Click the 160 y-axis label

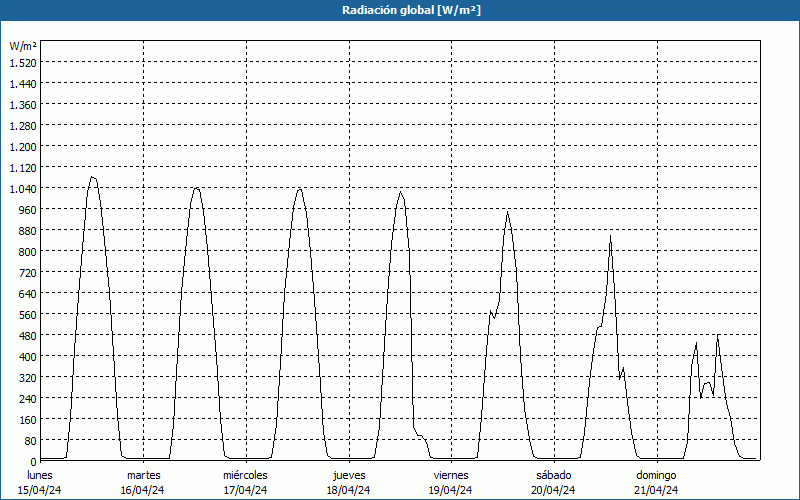pyautogui.click(x=28, y=419)
